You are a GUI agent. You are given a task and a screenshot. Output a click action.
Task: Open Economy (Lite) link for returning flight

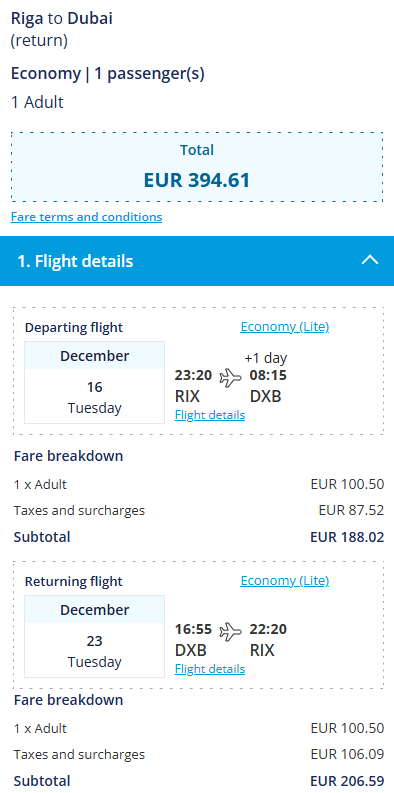(285, 581)
